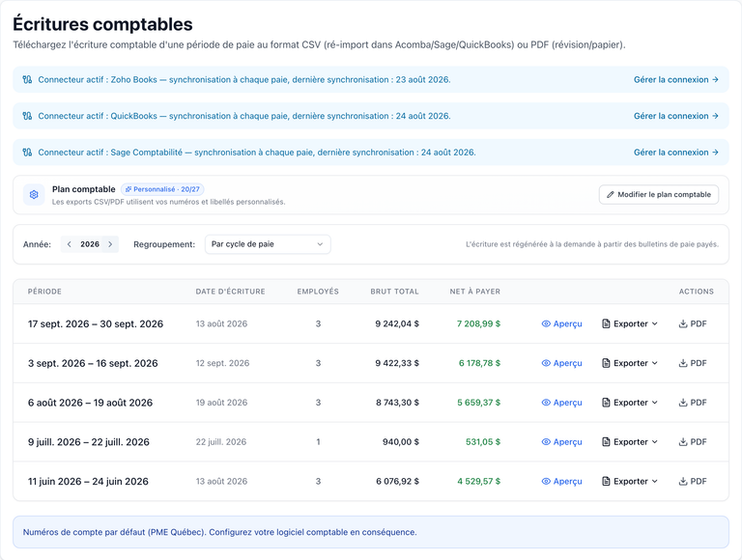
Task: Open Gérer la connexion for Sage Comptabilité
Action: [x=676, y=153]
